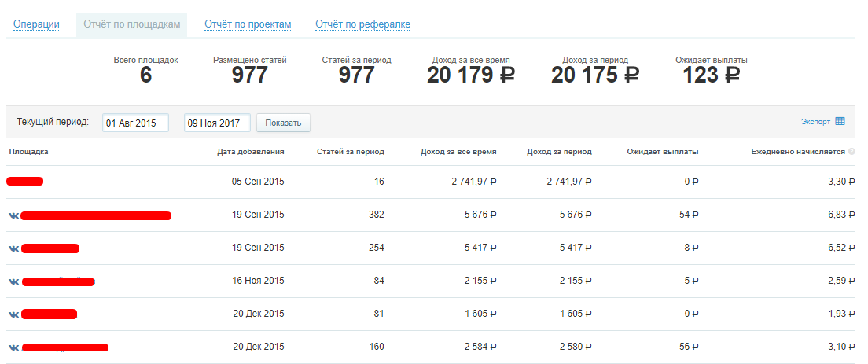Click the end date field 09 Ноя 2017
Image resolution: width=868 pixels, height=364 pixels.
[217, 123]
